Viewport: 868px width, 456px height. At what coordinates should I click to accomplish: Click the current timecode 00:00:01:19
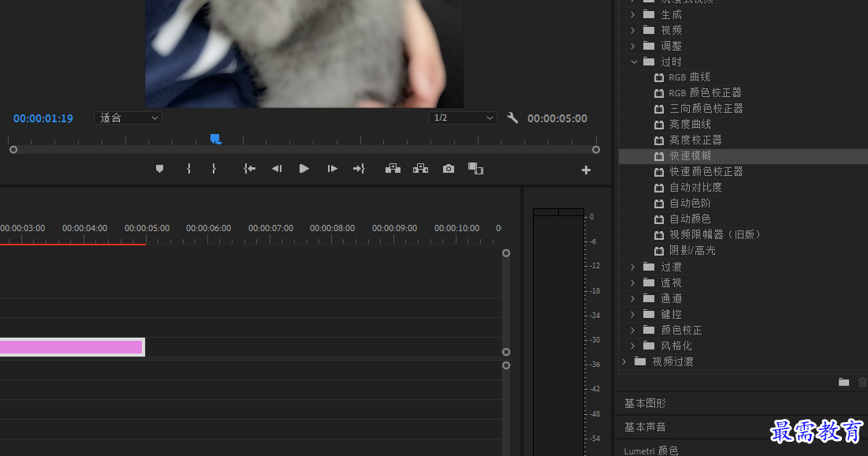coord(43,118)
